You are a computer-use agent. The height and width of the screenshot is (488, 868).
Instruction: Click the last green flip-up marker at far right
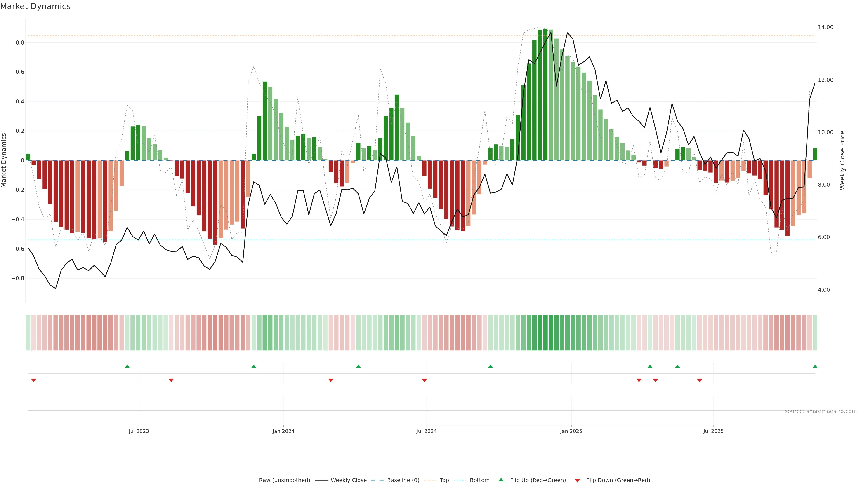(x=815, y=366)
